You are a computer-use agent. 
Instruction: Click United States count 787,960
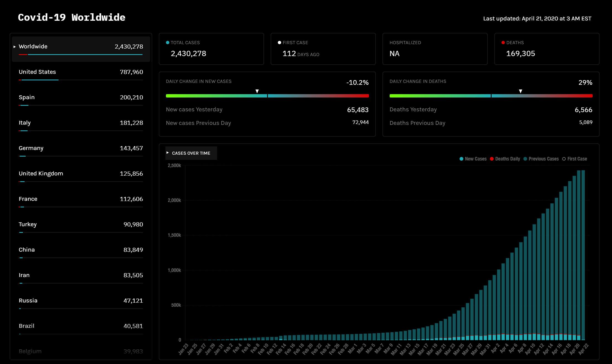pos(131,72)
